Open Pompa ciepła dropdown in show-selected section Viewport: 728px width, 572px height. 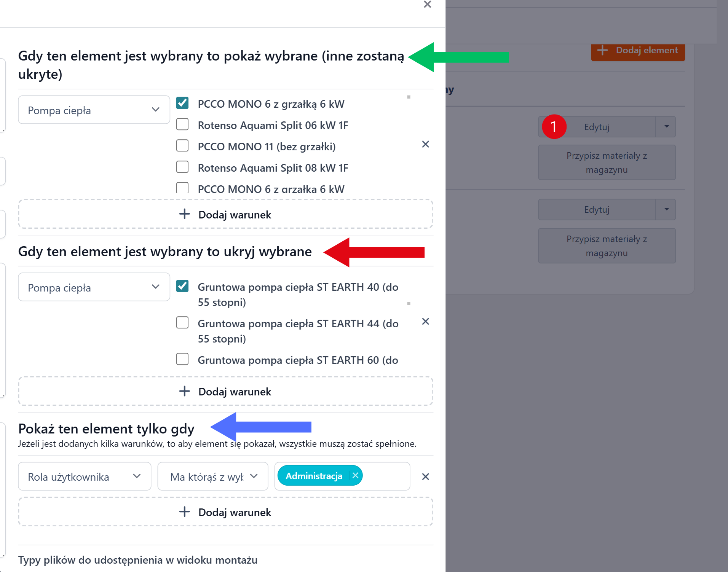tap(94, 110)
